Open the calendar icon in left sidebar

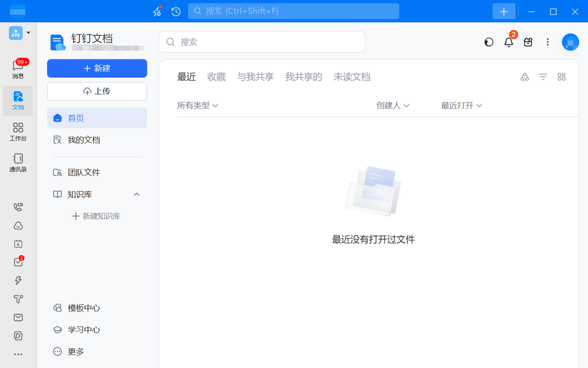[x=18, y=244]
